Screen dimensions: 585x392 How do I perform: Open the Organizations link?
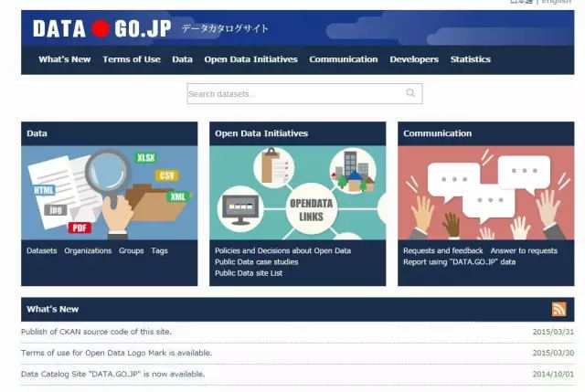point(88,250)
